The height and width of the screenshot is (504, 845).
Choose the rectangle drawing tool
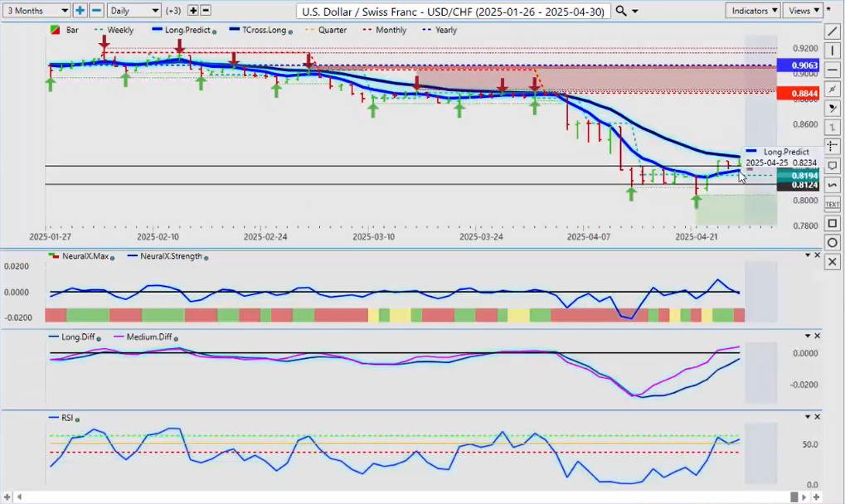click(x=833, y=223)
